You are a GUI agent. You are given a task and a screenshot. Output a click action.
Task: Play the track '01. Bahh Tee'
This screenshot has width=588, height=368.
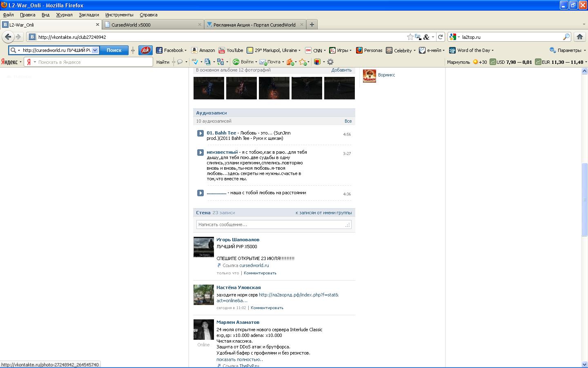[x=200, y=133]
